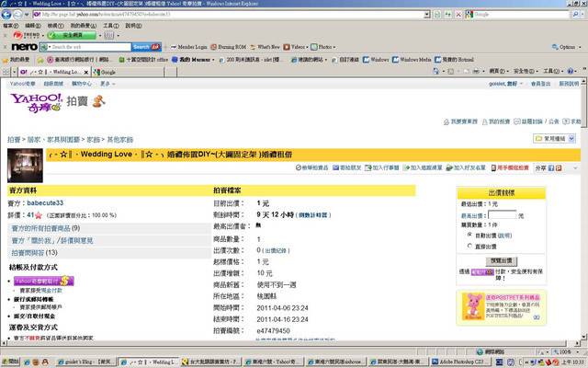Screen dimensions: 588x368
Task: Click the Nero Search the web field
Action: pos(89,47)
